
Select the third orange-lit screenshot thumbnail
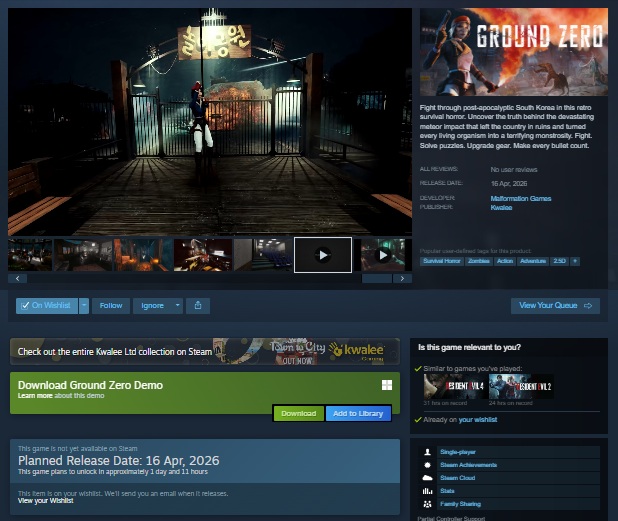point(143,255)
